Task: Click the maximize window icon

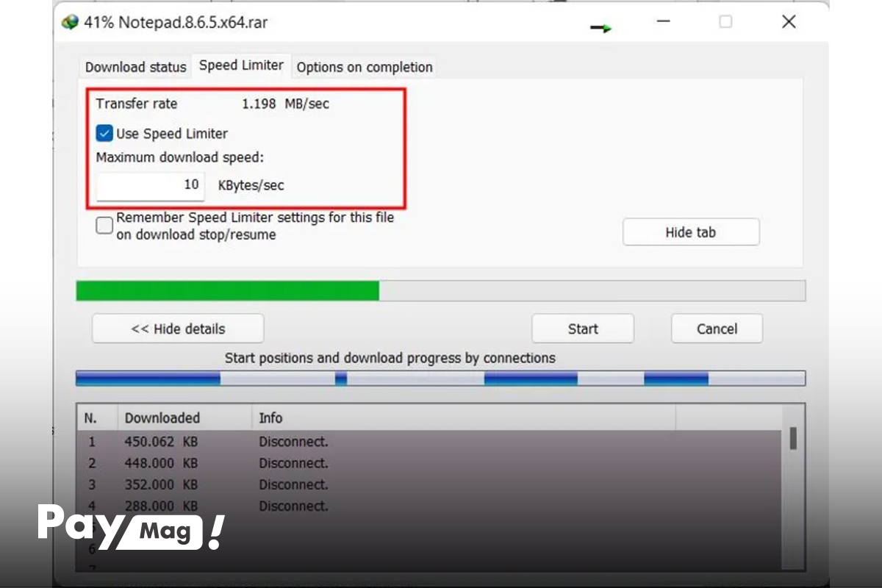Action: point(725,22)
